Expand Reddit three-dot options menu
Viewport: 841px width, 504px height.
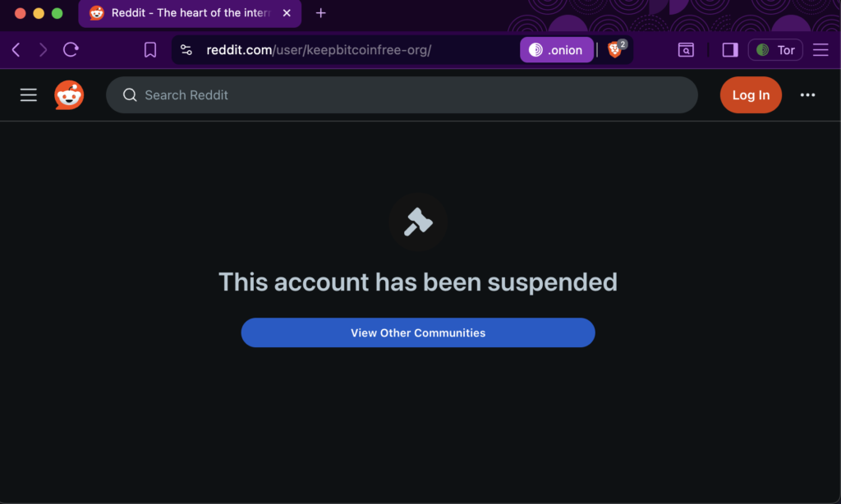click(x=807, y=95)
